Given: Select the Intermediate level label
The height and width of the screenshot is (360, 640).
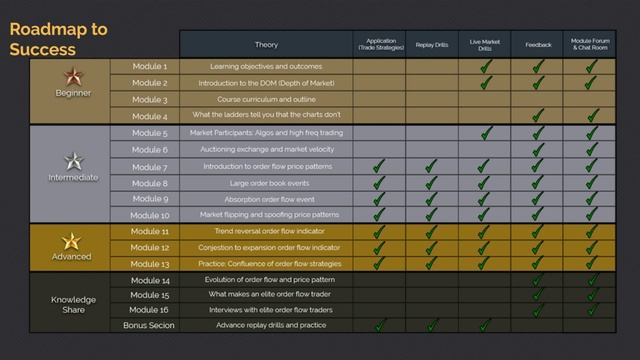Looking at the screenshot, I should (x=73, y=178).
